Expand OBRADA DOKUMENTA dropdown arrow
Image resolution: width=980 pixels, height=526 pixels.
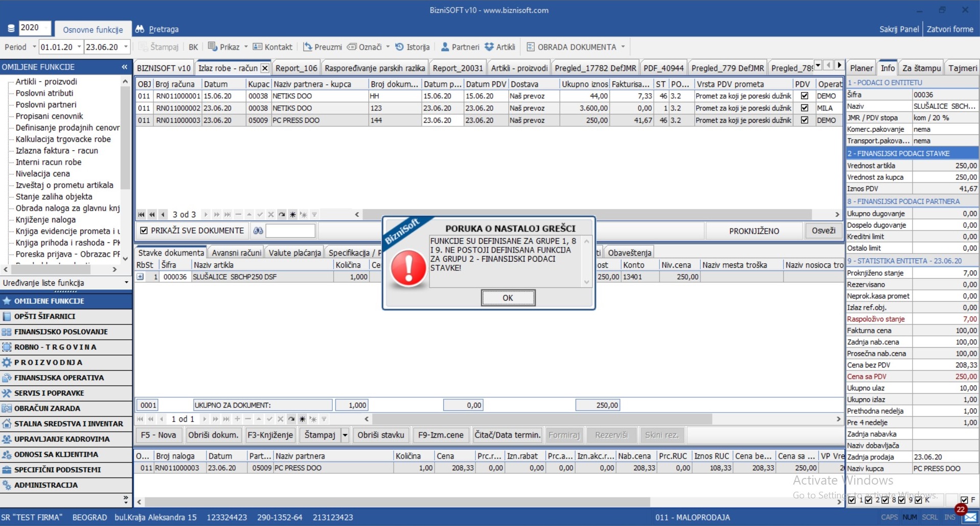click(623, 47)
